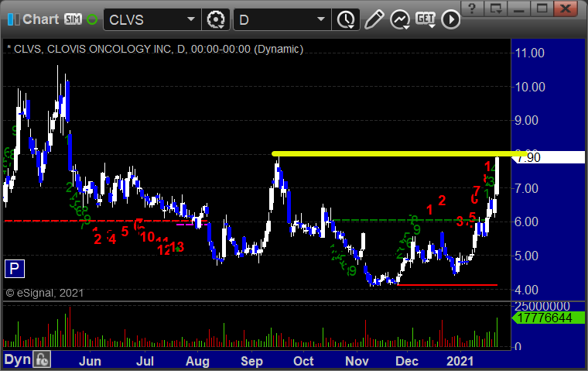Image resolution: width=588 pixels, height=371 pixels.
Task: Maximize the chart window
Action: coord(542,9)
